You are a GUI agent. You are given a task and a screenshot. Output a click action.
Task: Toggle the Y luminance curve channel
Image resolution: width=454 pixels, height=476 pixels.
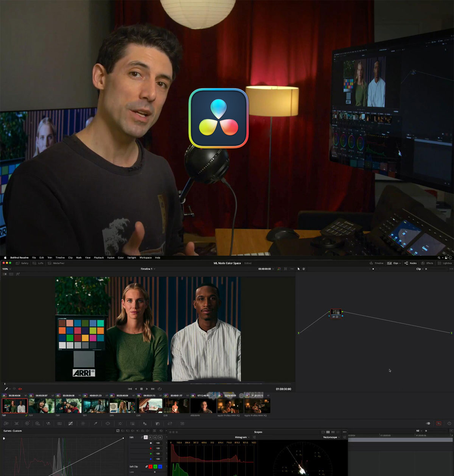pyautogui.click(x=146, y=437)
